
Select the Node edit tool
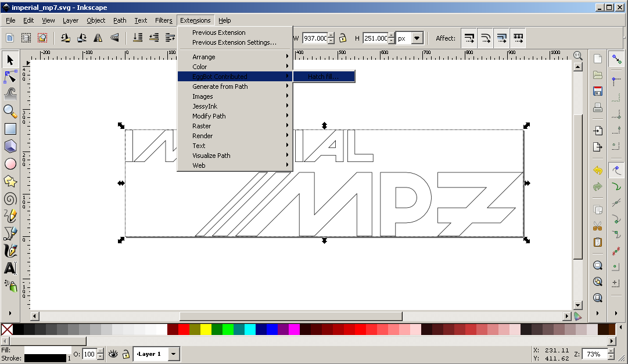(10, 76)
